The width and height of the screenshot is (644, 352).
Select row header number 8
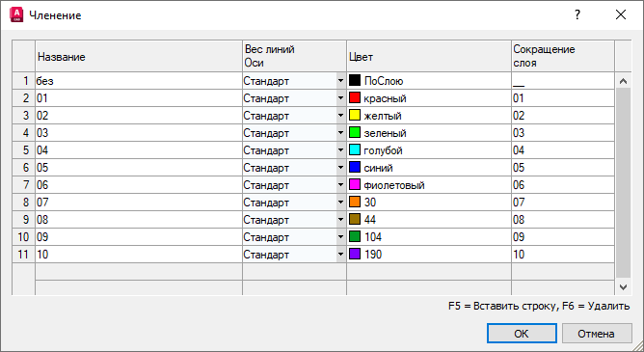tap(23, 203)
